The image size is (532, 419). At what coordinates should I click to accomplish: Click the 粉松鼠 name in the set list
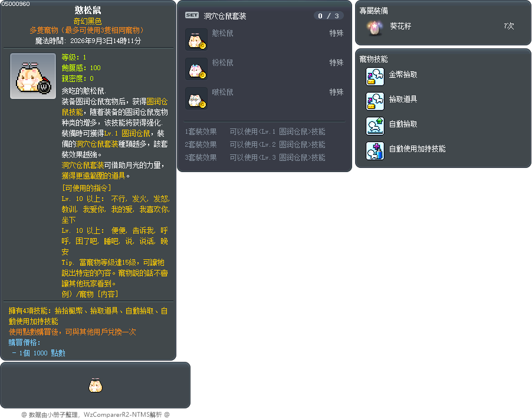pyautogui.click(x=222, y=62)
